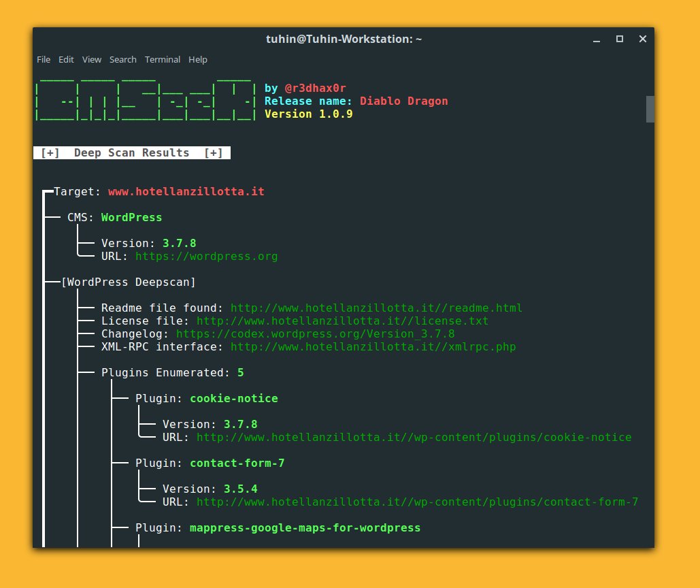The width and height of the screenshot is (700, 588).
Task: Click the mappress-google-maps-for-wordpress plugin name
Action: click(305, 528)
